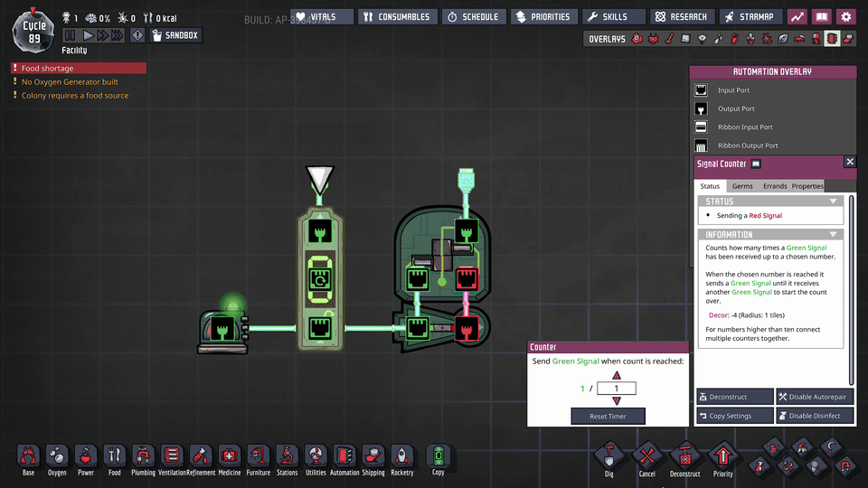Switch to the Errands tab
The width and height of the screenshot is (868, 488).
[774, 186]
